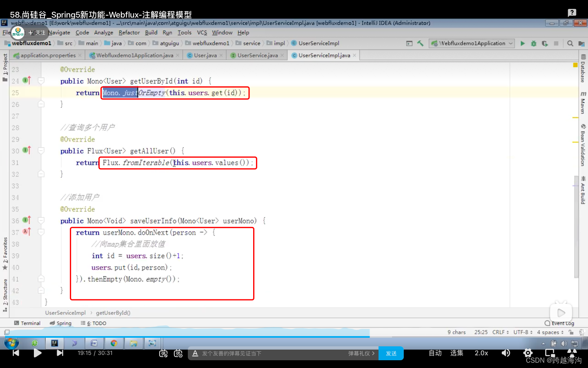The width and height of the screenshot is (588, 368).
Task: Run the application with green play icon
Action: tap(522, 43)
